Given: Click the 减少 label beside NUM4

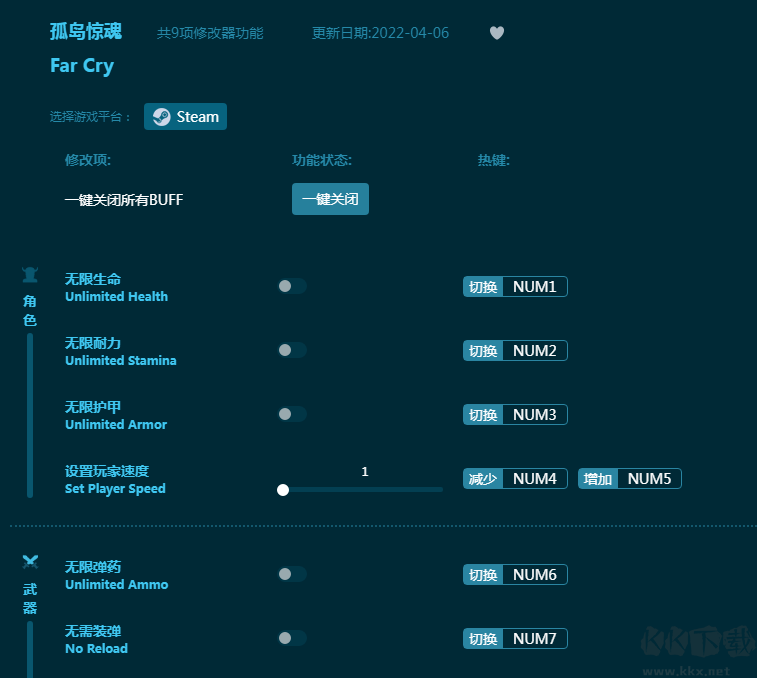Looking at the screenshot, I should 483,479.
